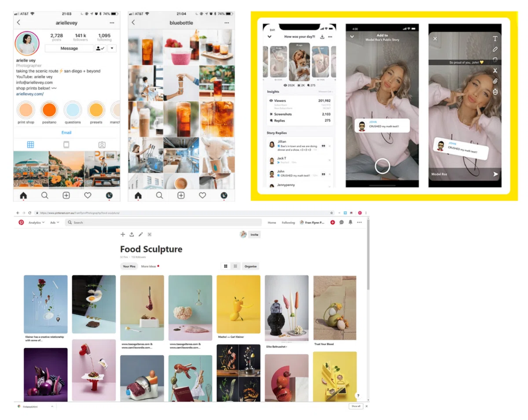Open arielle vey's profile picture story
This screenshot has height=420, width=528.
(x=27, y=44)
